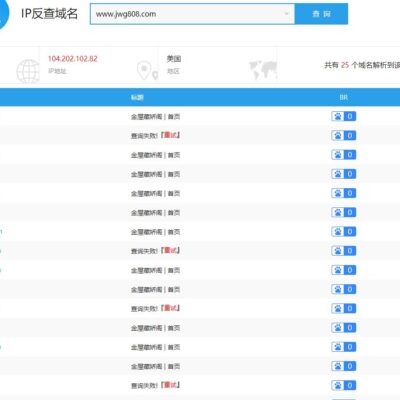Click the 标题 column header
The height and width of the screenshot is (400, 400).
tap(137, 97)
